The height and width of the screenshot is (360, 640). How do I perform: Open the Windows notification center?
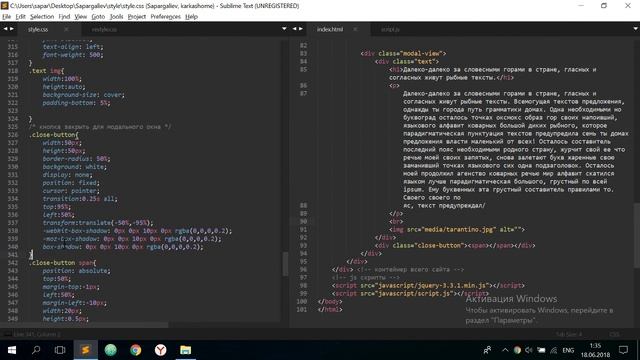pos(623,350)
